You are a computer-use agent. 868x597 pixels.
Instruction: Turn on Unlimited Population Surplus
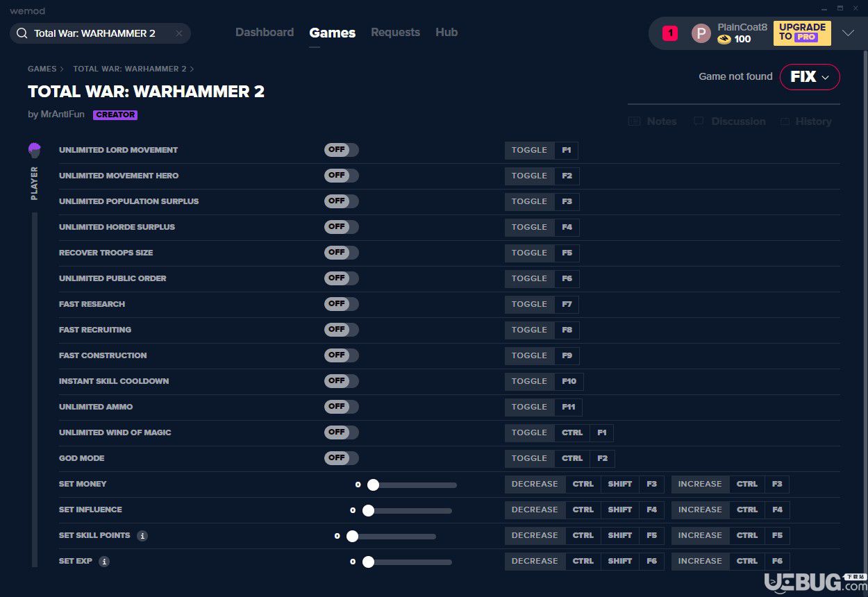click(342, 201)
